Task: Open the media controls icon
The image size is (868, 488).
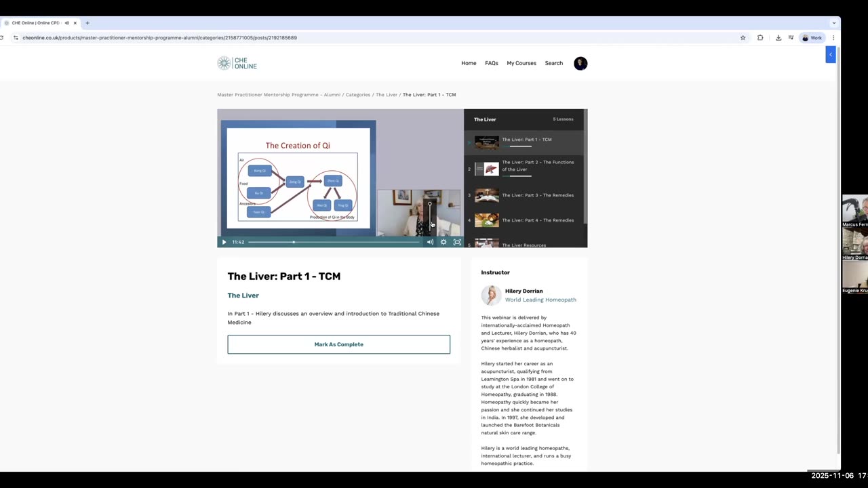Action: (791, 38)
